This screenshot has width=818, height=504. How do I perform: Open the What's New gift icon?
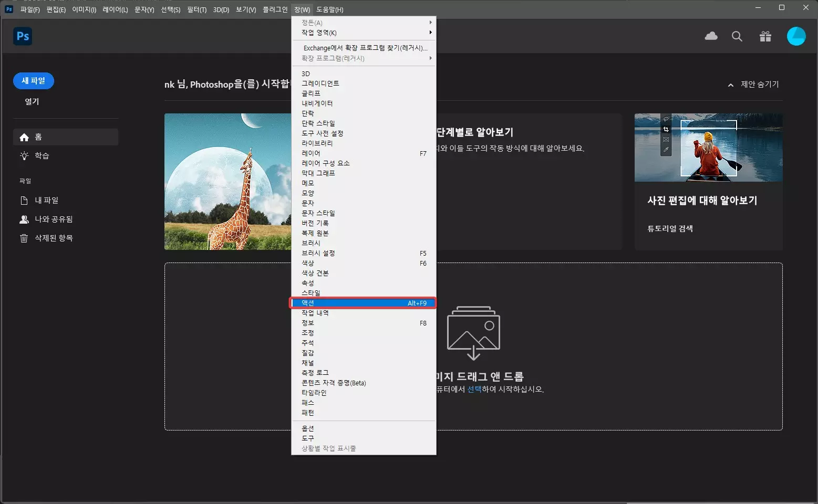coord(765,36)
